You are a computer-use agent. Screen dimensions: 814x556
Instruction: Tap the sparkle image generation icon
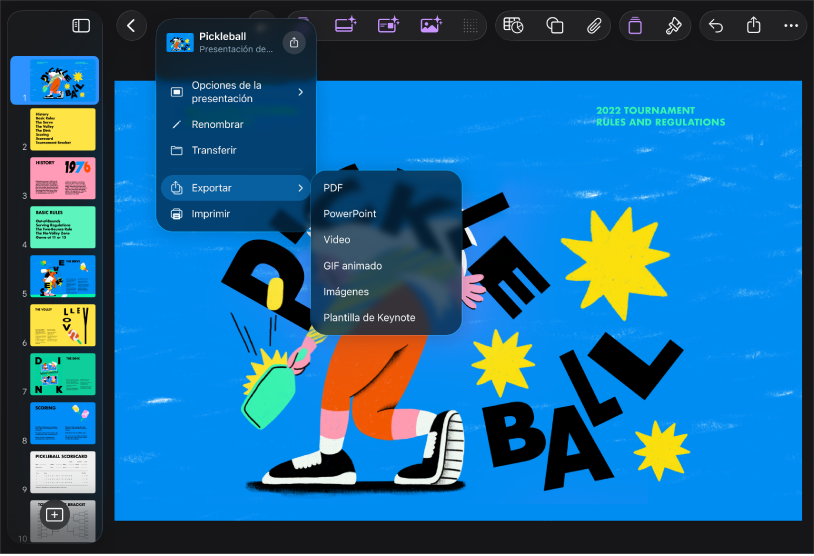click(431, 25)
